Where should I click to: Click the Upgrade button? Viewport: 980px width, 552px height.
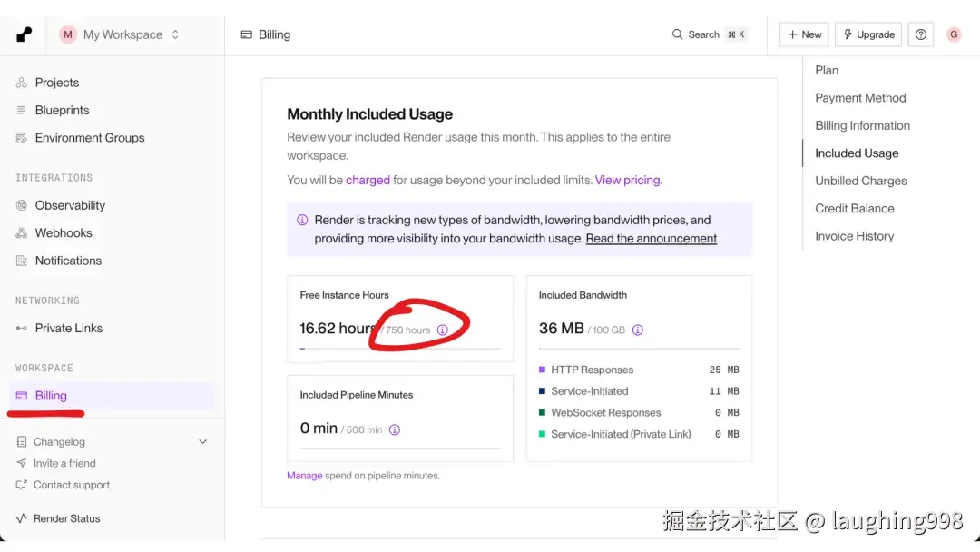coord(868,34)
